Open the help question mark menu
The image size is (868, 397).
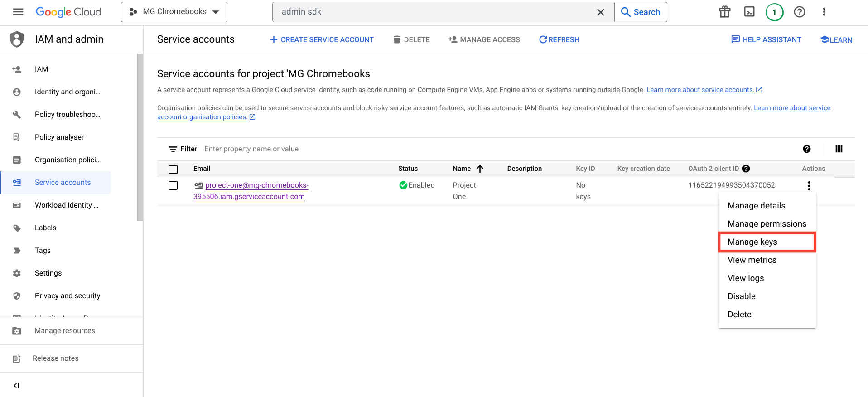800,12
